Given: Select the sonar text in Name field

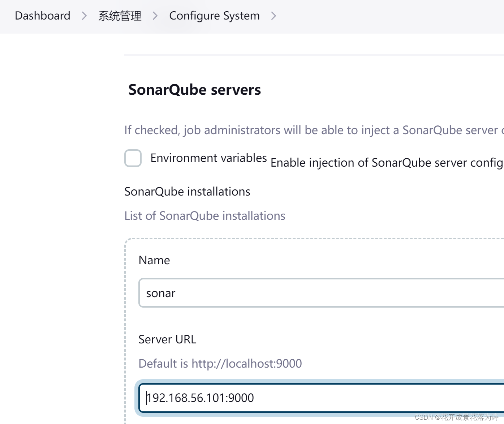Looking at the screenshot, I should coord(160,293).
